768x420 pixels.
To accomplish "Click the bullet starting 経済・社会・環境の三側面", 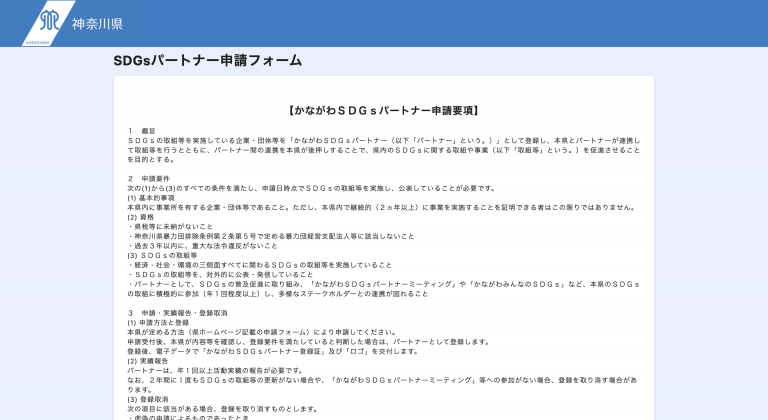I will tap(270, 265).
